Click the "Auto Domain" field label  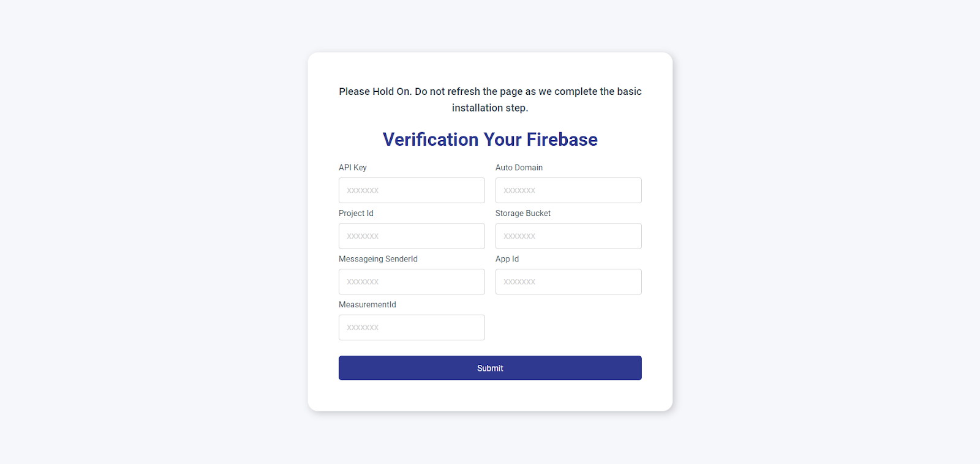coord(519,168)
